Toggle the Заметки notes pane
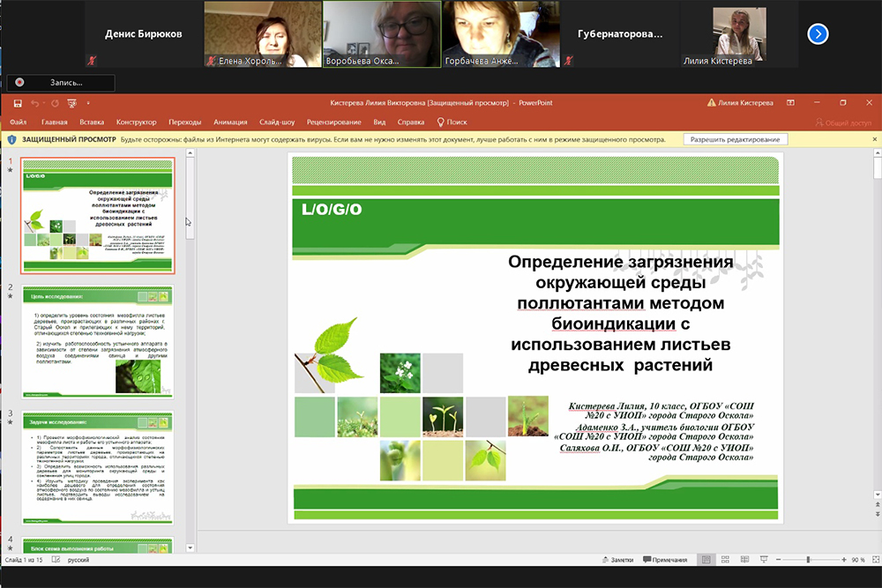The width and height of the screenshot is (882, 588). 616,560
